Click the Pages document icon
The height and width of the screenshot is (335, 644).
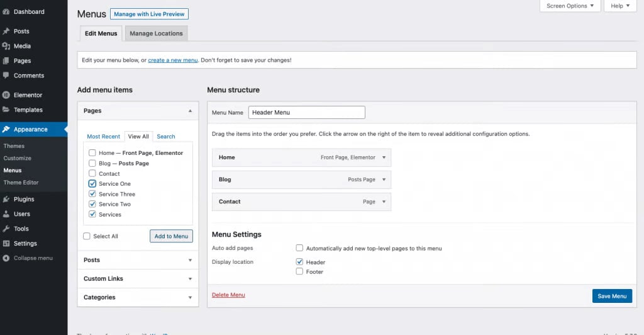click(x=6, y=61)
